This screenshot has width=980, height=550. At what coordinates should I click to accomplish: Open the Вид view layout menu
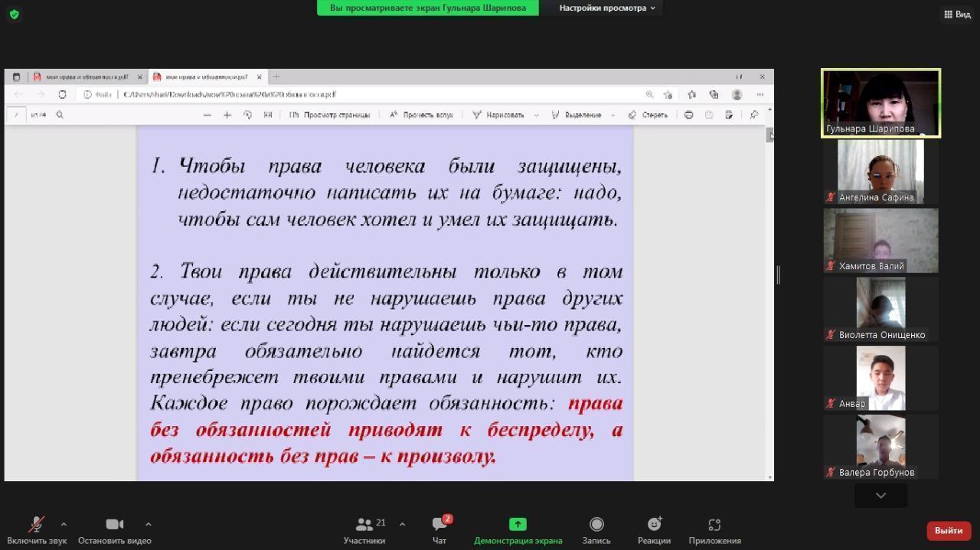pyautogui.click(x=957, y=15)
